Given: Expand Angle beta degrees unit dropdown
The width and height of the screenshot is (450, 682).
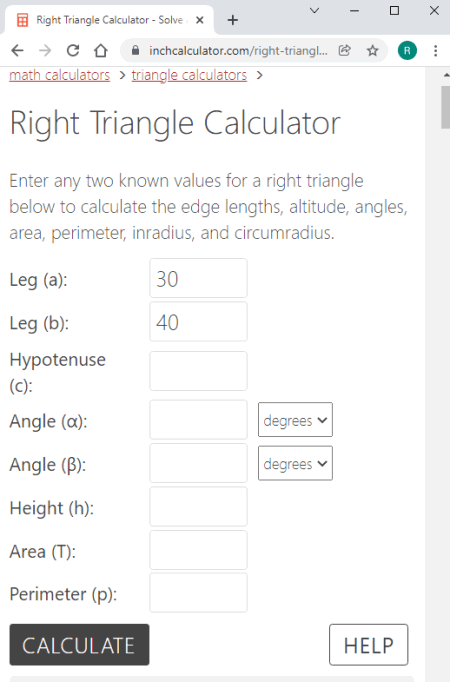Looking at the screenshot, I should [295, 463].
